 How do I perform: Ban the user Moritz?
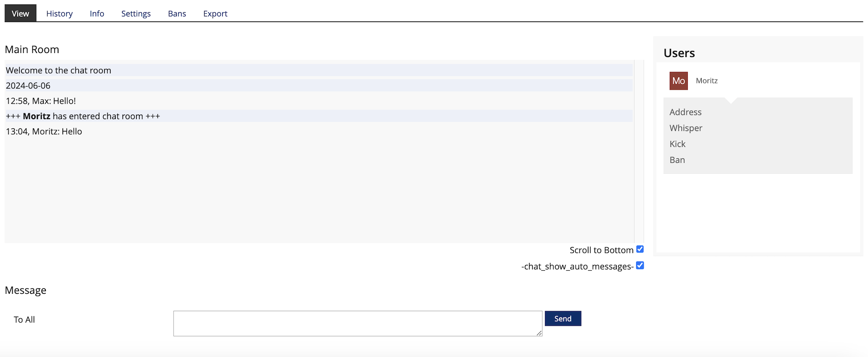point(677,160)
